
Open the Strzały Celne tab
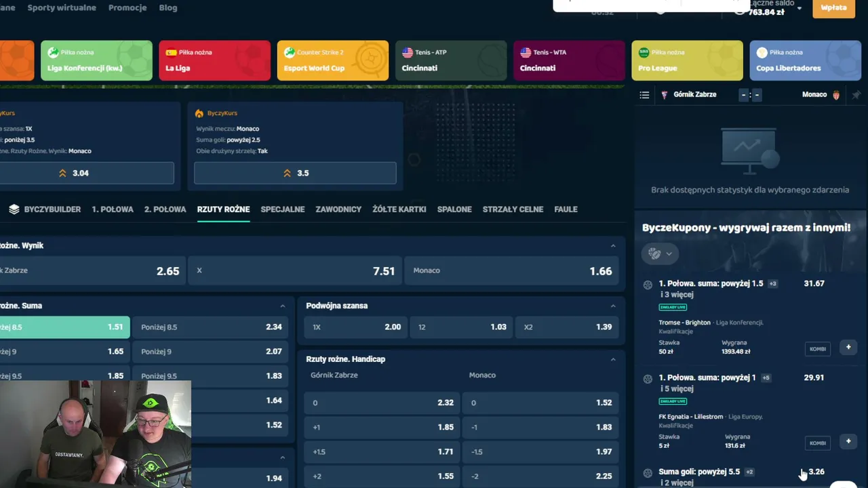[513, 209]
